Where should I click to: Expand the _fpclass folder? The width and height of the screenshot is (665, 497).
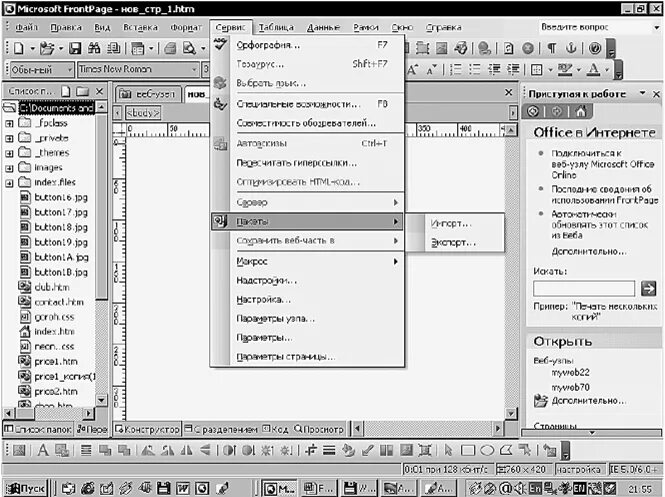click(9, 124)
